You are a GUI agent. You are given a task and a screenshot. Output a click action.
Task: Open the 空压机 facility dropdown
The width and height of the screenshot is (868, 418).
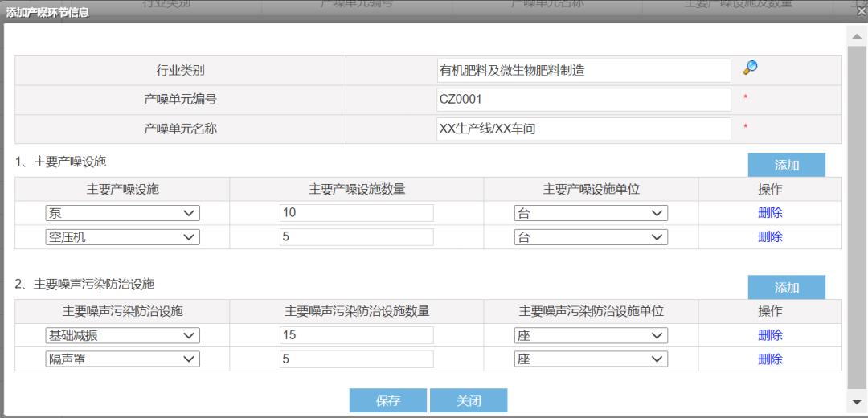click(x=122, y=237)
